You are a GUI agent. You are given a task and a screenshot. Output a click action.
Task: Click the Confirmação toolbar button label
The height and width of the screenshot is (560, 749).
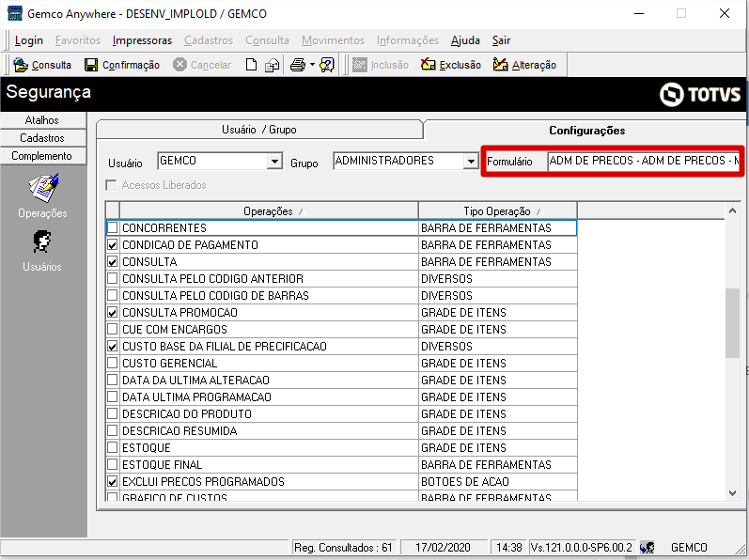pos(131,65)
